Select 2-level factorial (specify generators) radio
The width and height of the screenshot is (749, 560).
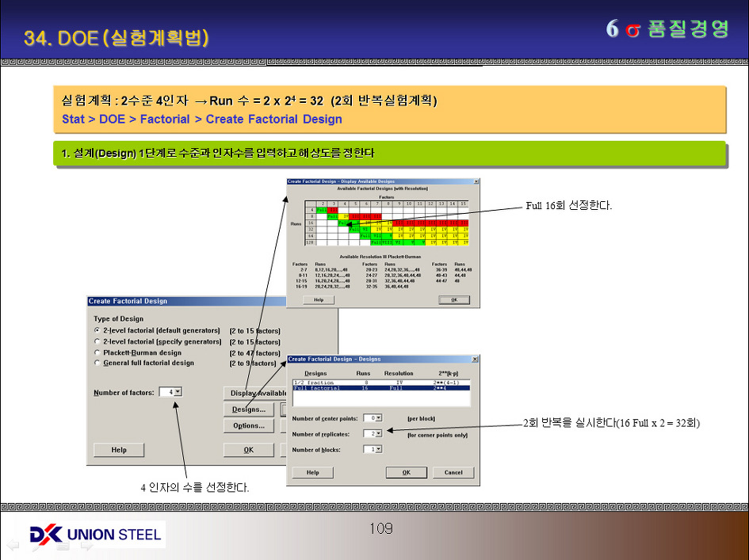(x=97, y=342)
